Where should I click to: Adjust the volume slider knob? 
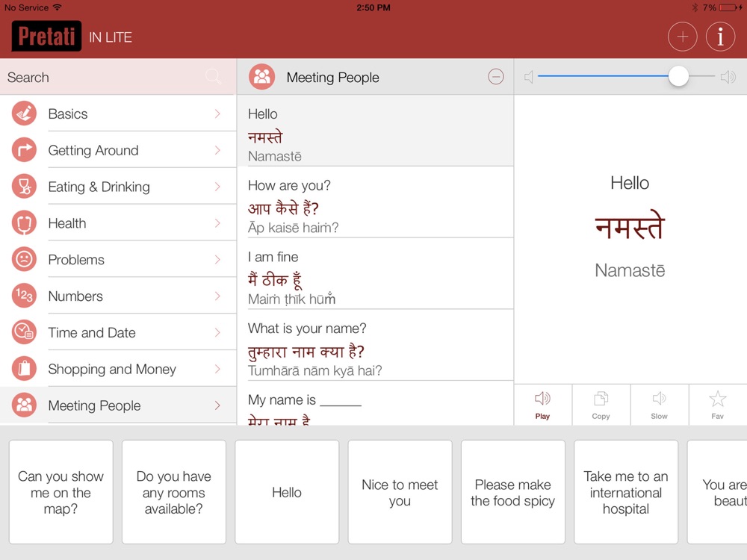678,76
